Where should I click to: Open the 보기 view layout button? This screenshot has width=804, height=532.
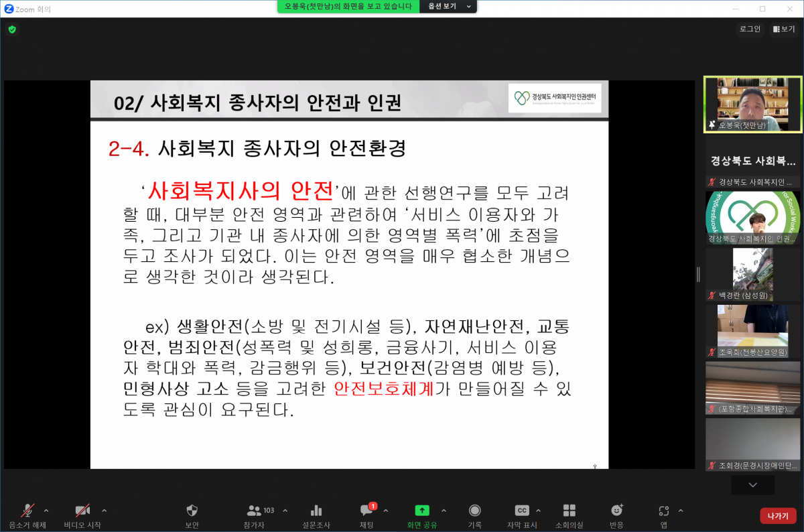coord(783,29)
